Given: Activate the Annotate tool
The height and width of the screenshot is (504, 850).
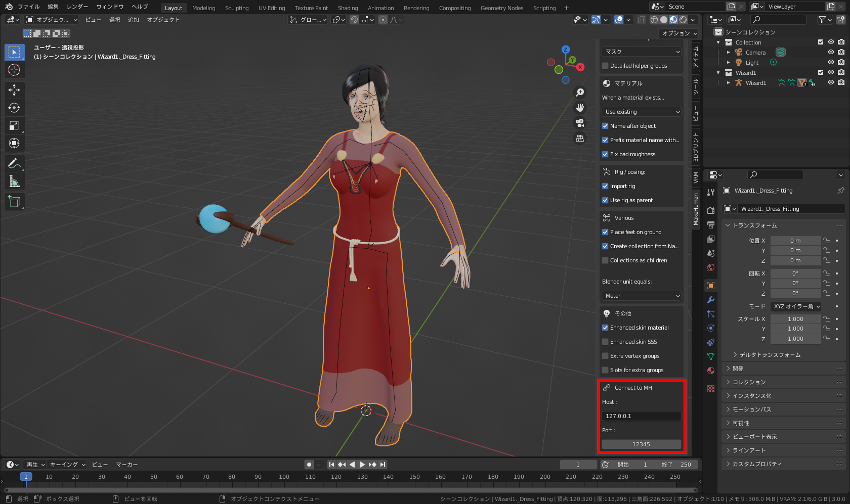Looking at the screenshot, I should pyautogui.click(x=14, y=163).
